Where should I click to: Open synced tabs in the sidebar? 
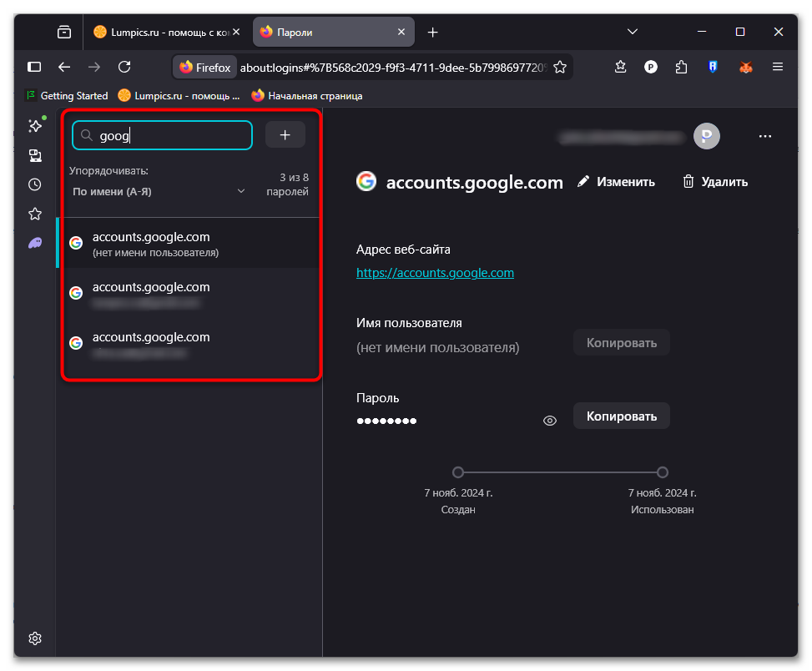[35, 155]
